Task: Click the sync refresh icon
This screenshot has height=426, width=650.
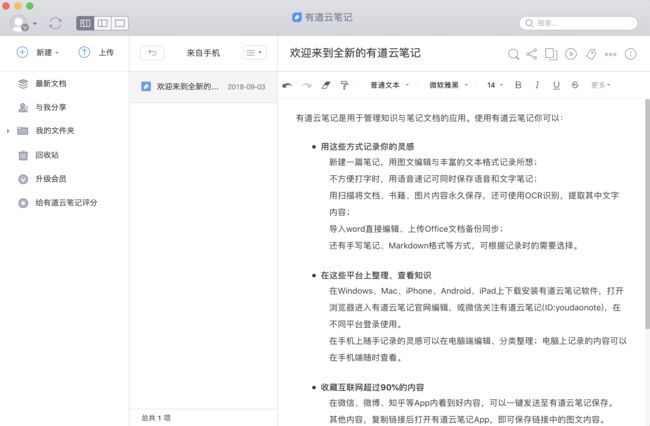Action: [x=56, y=23]
